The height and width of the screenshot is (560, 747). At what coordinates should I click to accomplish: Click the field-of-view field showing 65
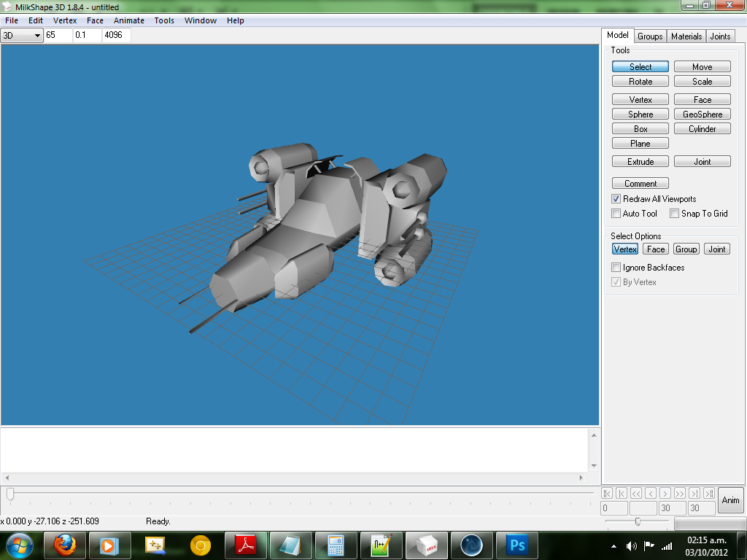[58, 35]
